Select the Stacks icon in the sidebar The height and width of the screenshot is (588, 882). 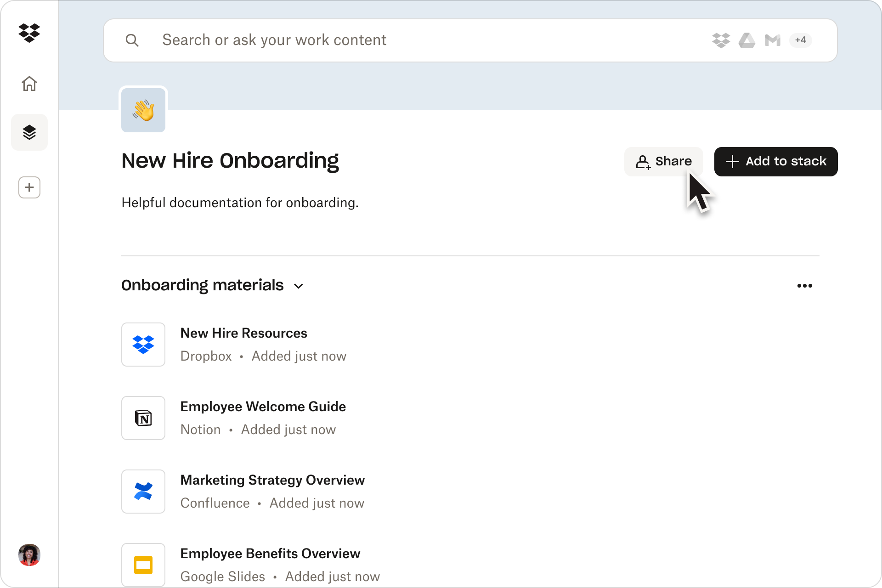[29, 132]
